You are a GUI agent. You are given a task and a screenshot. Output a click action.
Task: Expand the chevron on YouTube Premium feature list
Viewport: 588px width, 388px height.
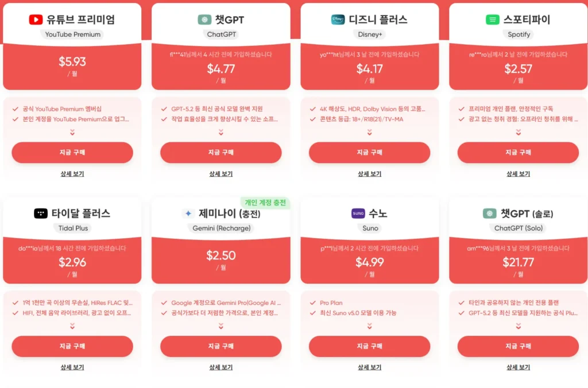72,131
